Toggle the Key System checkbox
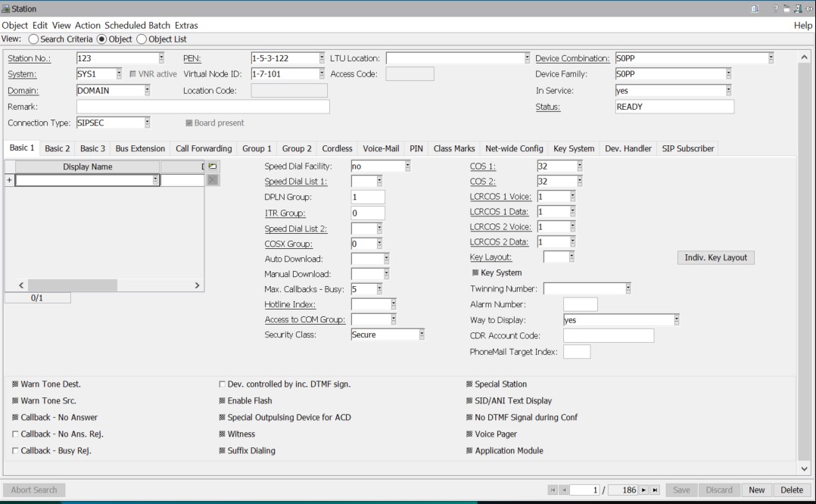 tap(475, 272)
